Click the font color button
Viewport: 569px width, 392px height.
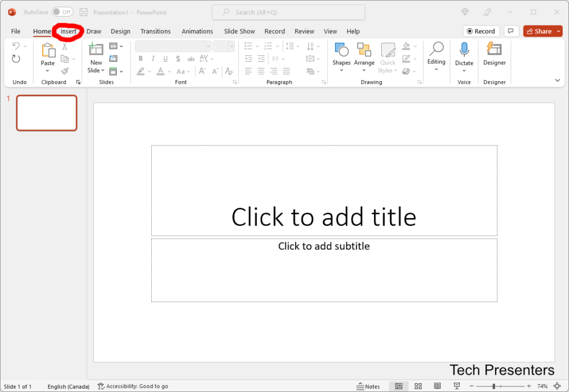pyautogui.click(x=161, y=71)
